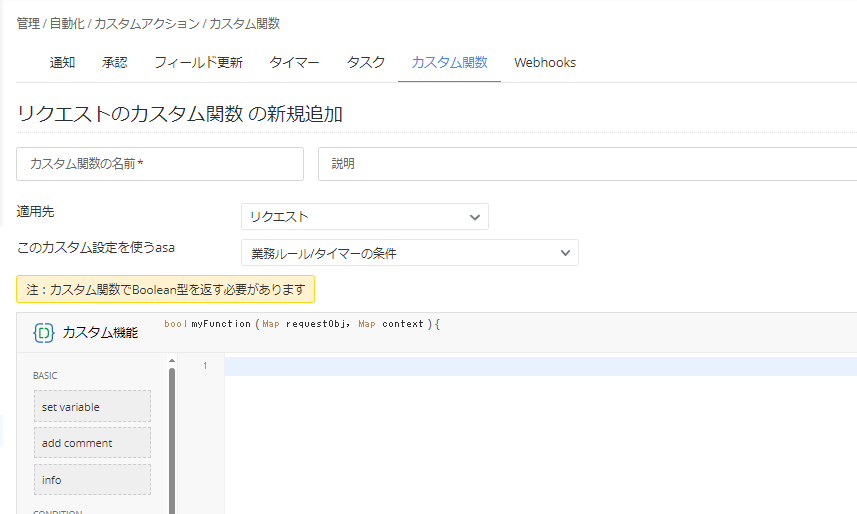Screen dimensions: 857x514
Task: Click the Custom Function curly-brace icon
Action: tap(43, 333)
